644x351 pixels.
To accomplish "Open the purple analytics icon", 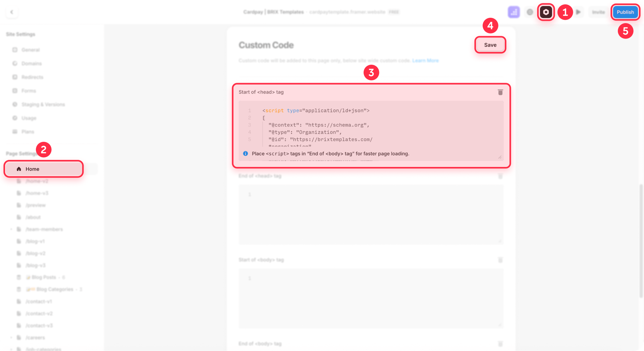I will click(514, 12).
